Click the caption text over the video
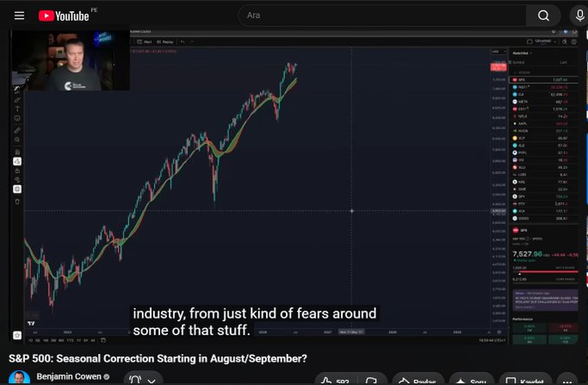The width and height of the screenshot is (588, 385). click(255, 322)
